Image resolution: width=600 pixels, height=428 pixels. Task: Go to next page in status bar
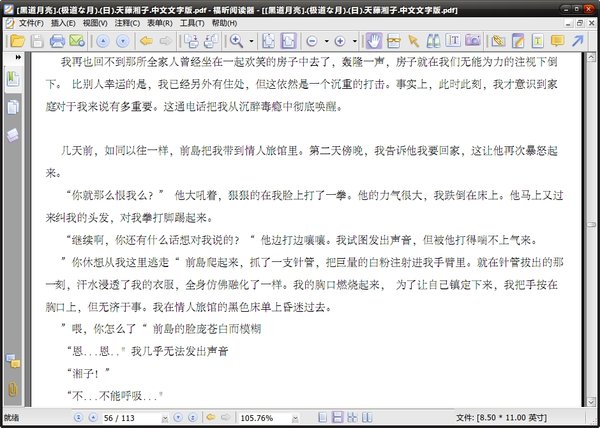tap(178, 417)
